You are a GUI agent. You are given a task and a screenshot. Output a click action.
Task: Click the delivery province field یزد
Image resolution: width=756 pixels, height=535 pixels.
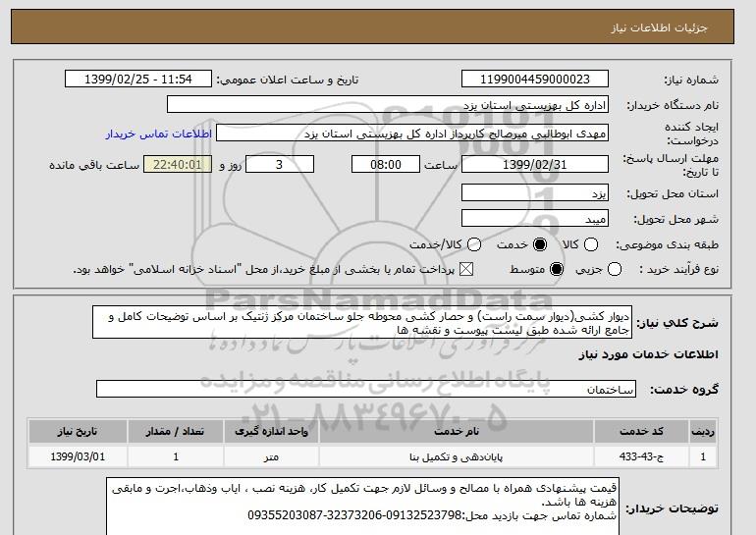535,192
